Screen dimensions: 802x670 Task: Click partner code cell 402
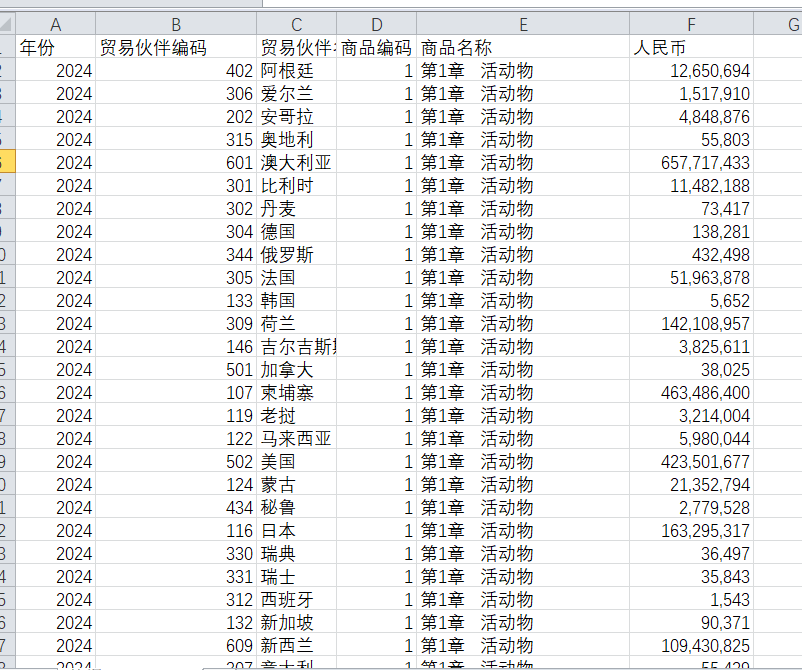coord(176,70)
